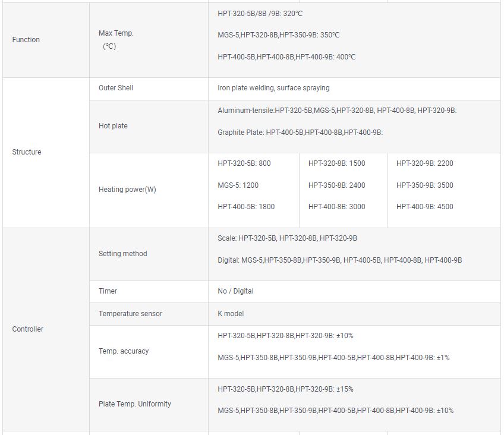Click the Plate Temp. Uniformity label
The image size is (504, 435).
coord(134,404)
